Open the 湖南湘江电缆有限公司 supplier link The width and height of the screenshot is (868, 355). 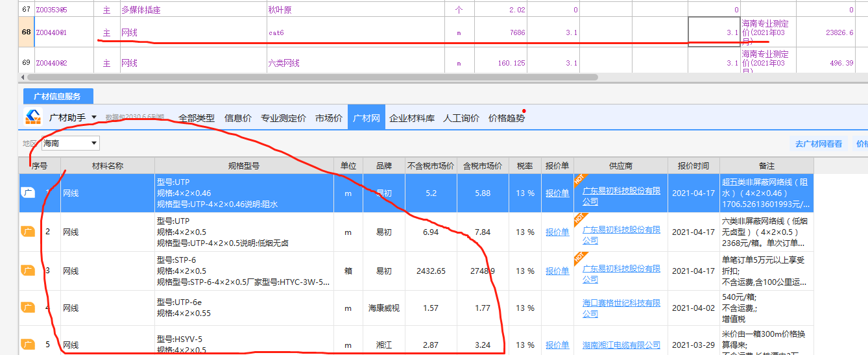(x=621, y=345)
